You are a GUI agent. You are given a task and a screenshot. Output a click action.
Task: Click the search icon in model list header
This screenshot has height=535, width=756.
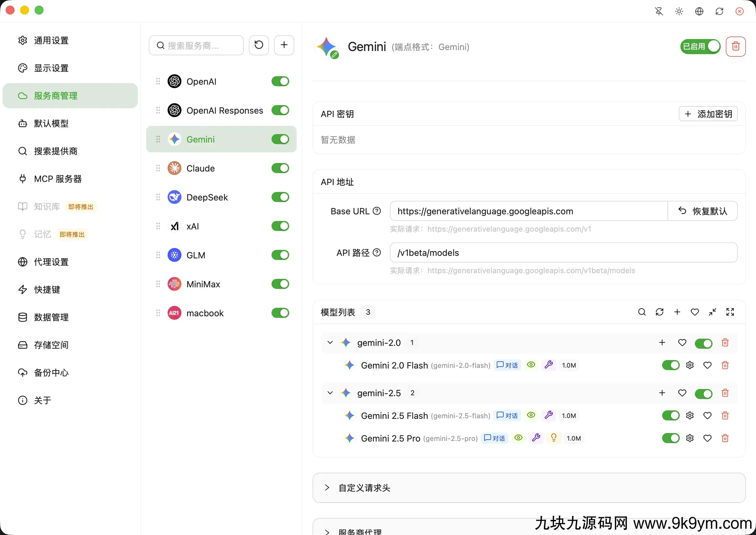tap(642, 312)
